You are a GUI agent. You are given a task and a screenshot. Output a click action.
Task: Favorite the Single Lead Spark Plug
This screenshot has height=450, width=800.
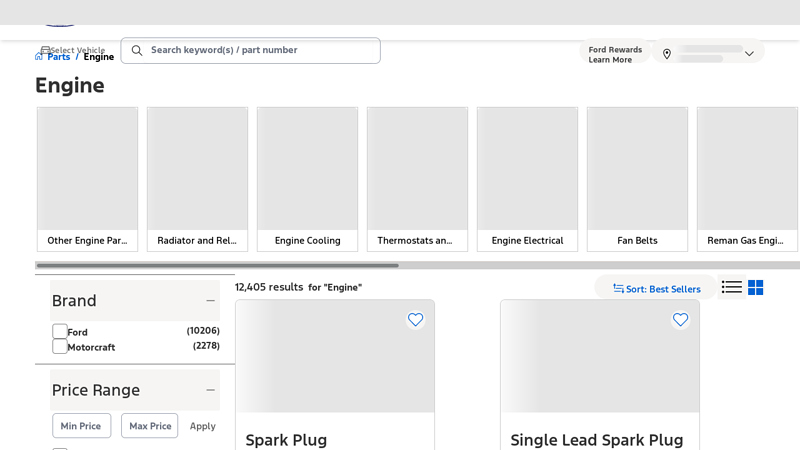680,320
